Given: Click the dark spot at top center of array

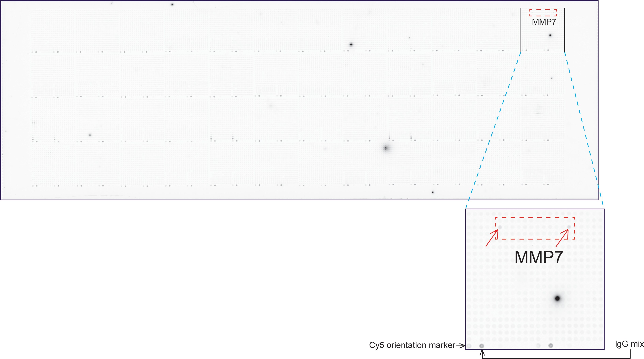Looking at the screenshot, I should [x=351, y=45].
